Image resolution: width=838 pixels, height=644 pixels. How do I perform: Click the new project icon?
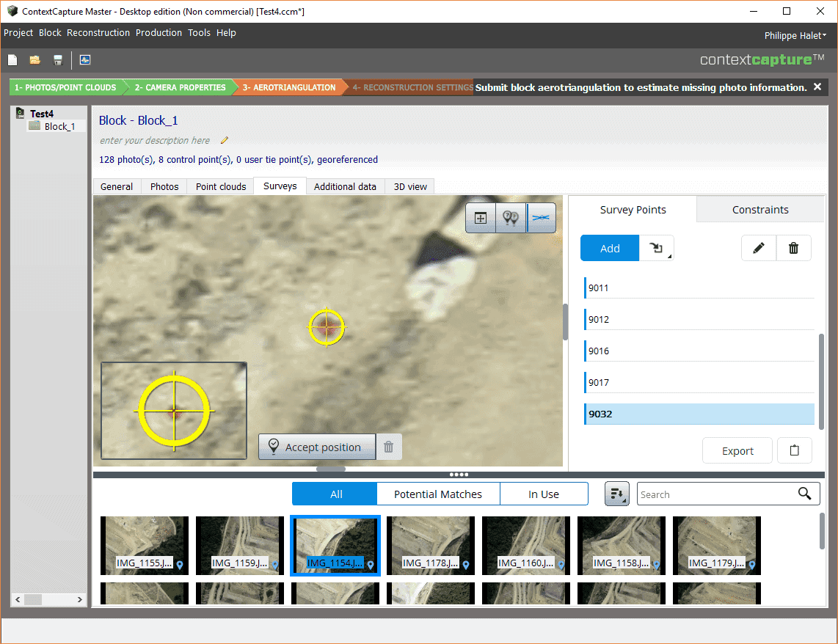coord(12,60)
